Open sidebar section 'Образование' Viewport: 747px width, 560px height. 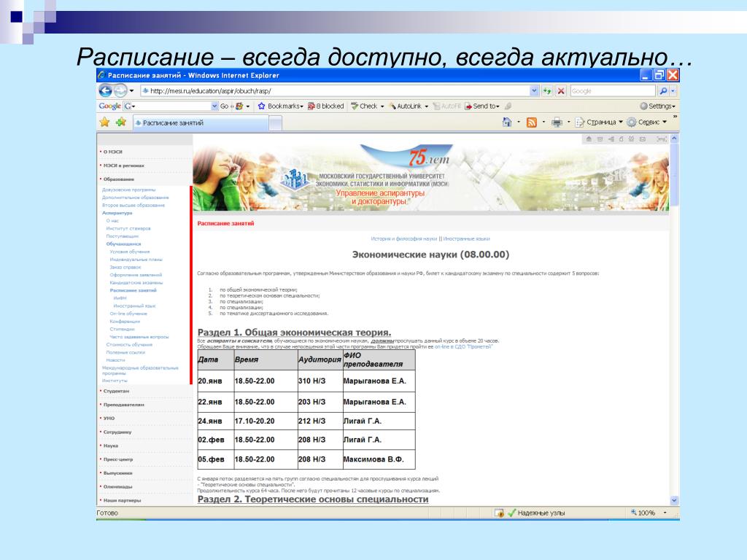click(x=119, y=179)
